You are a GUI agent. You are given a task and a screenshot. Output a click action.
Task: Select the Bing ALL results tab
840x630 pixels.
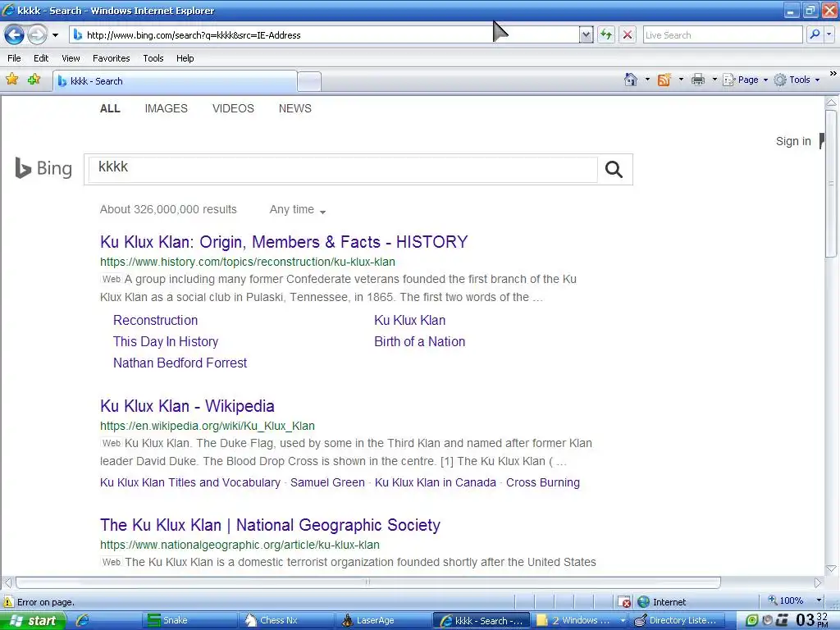(x=110, y=108)
